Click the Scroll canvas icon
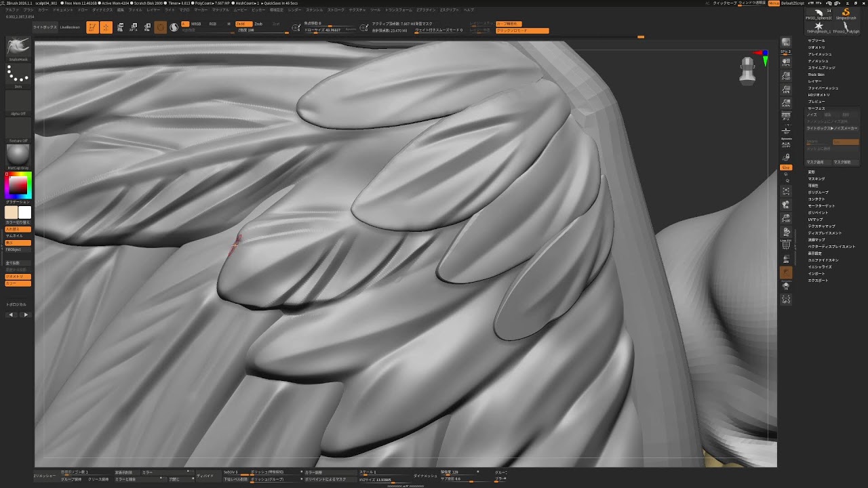Image resolution: width=868 pixels, height=488 pixels. click(x=786, y=62)
